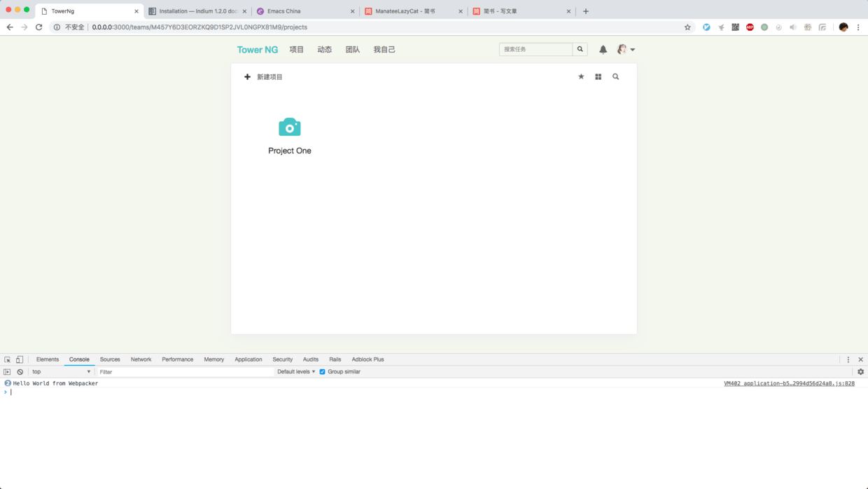The height and width of the screenshot is (489, 868).
Task: Uncheck the Group similar checkbox
Action: (322, 371)
